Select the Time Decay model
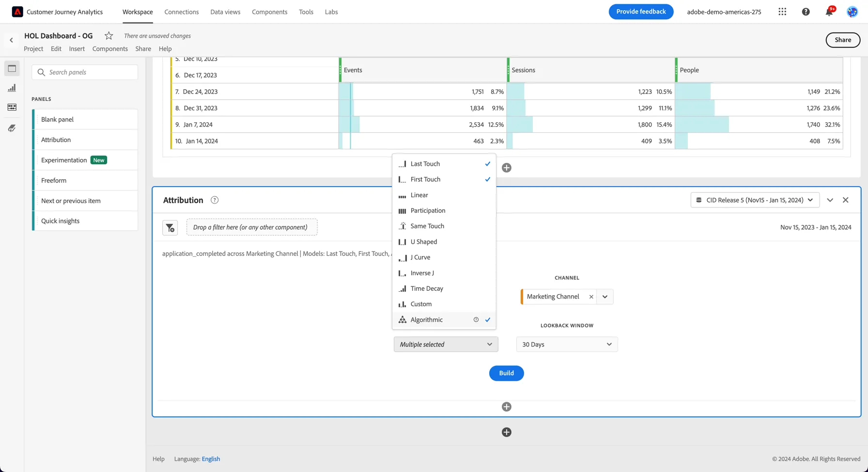The width and height of the screenshot is (868, 472). (x=444, y=288)
